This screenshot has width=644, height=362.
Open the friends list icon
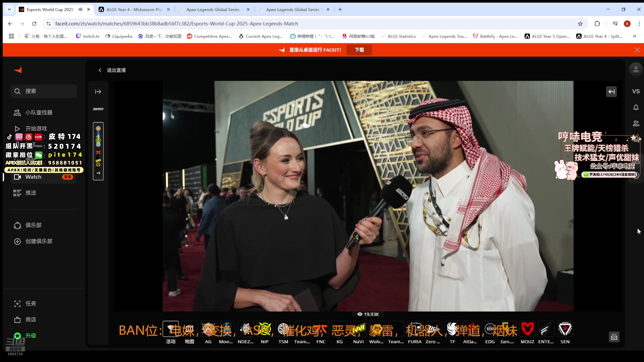(636, 124)
